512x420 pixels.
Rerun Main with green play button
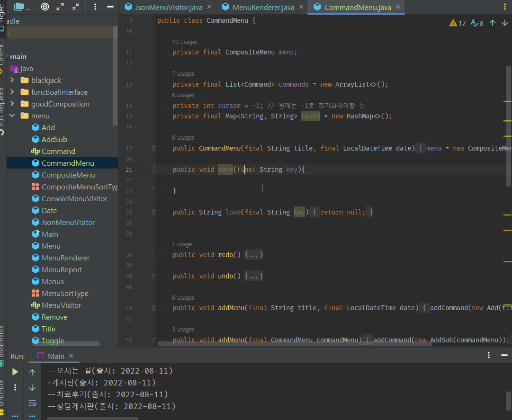[x=15, y=372]
